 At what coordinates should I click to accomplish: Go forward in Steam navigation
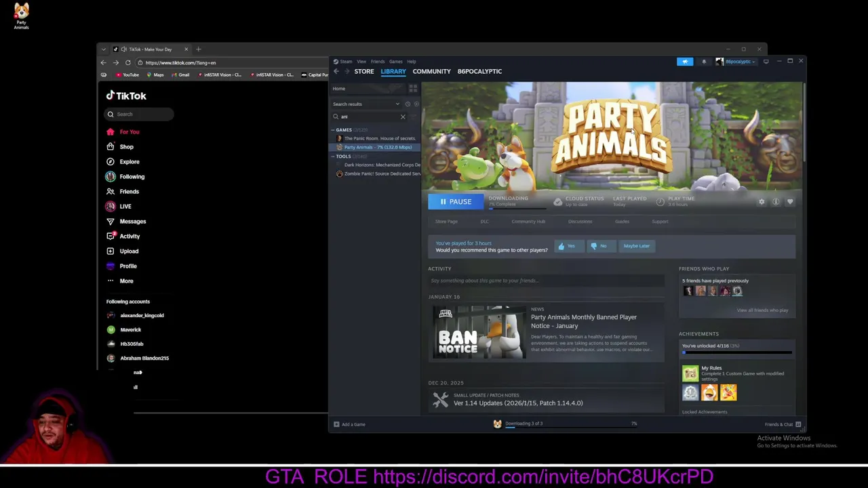pyautogui.click(x=347, y=71)
